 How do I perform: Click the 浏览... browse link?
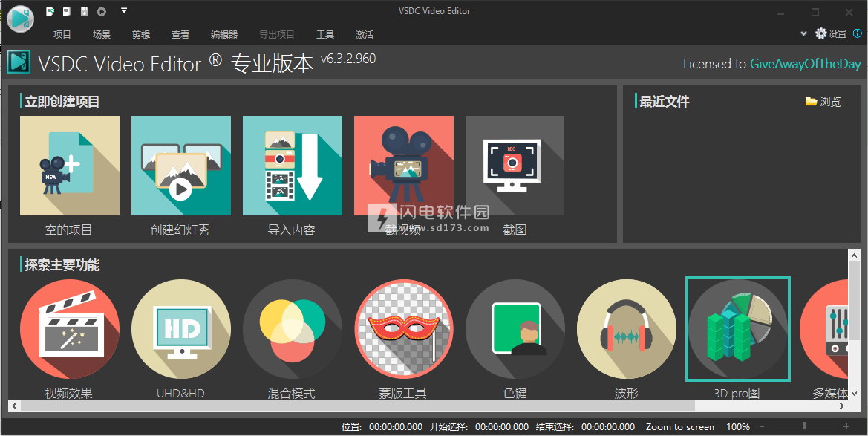point(834,101)
